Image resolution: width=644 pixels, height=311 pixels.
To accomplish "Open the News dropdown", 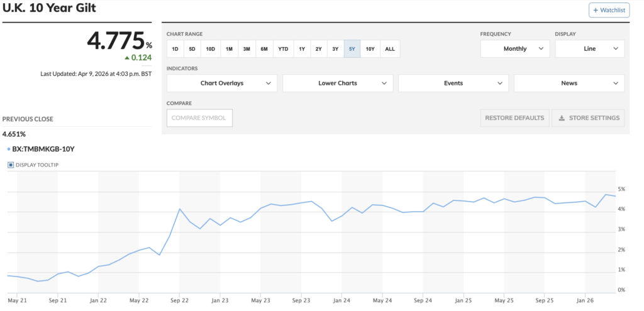I will click(569, 83).
